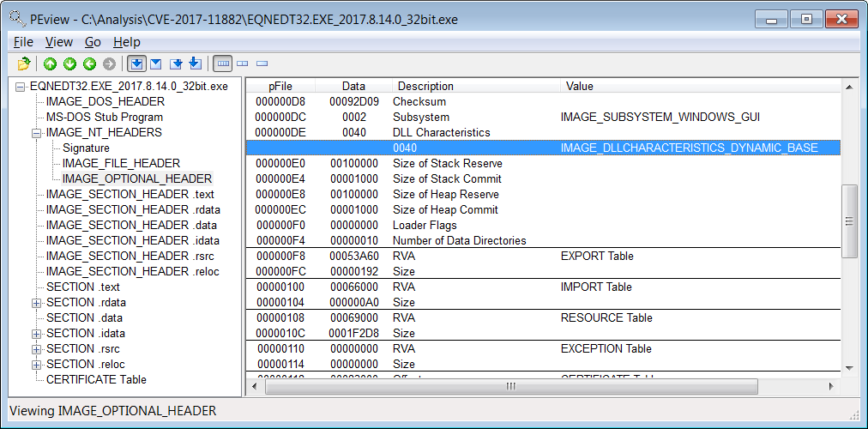The image size is (868, 429).
Task: Click the green up arrow toolbar icon
Action: point(50,64)
